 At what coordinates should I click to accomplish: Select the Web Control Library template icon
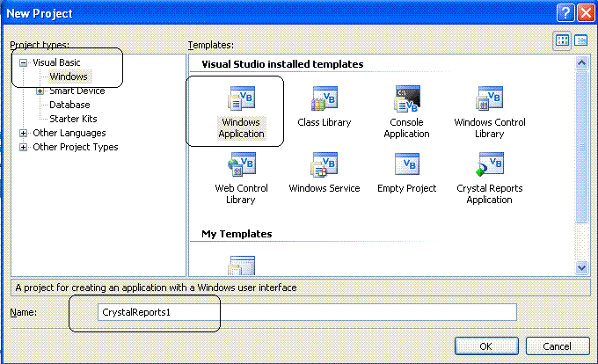[x=241, y=164]
